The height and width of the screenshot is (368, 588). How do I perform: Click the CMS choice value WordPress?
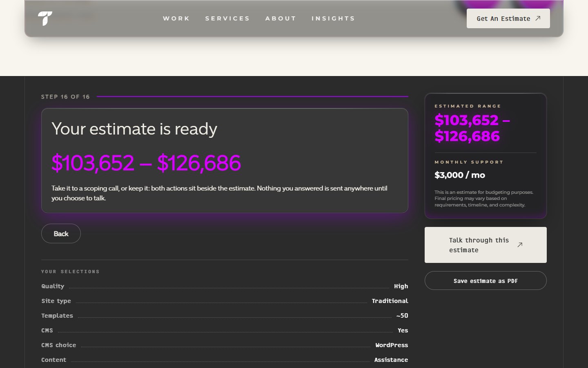click(392, 345)
